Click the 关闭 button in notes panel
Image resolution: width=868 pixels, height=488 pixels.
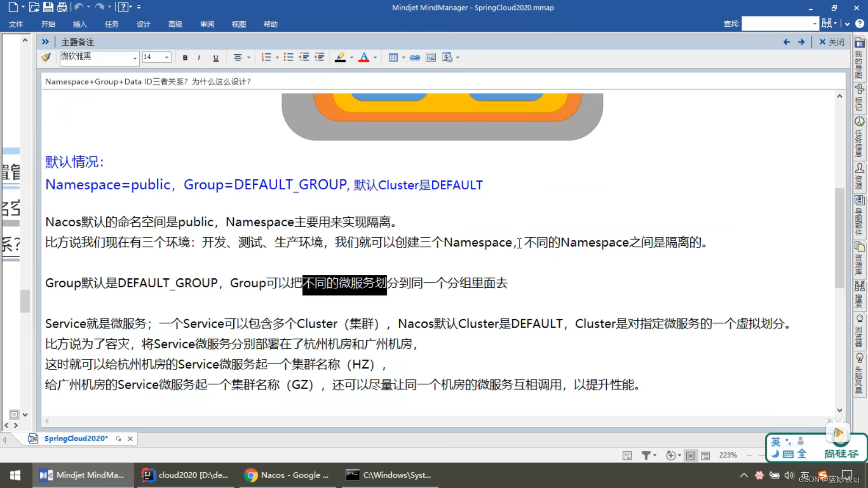coord(832,42)
